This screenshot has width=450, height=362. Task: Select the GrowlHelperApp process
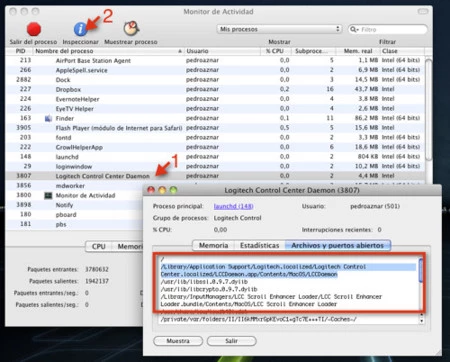tap(215, 147)
